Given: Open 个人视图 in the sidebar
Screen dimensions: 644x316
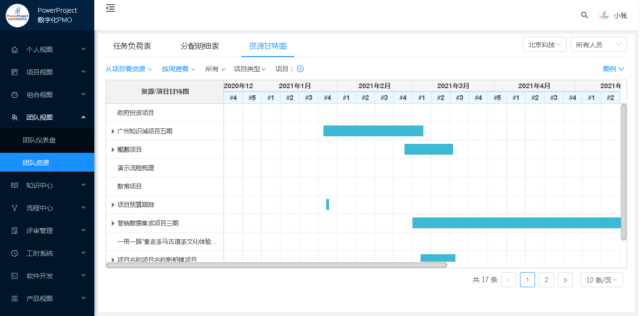Looking at the screenshot, I should 47,50.
